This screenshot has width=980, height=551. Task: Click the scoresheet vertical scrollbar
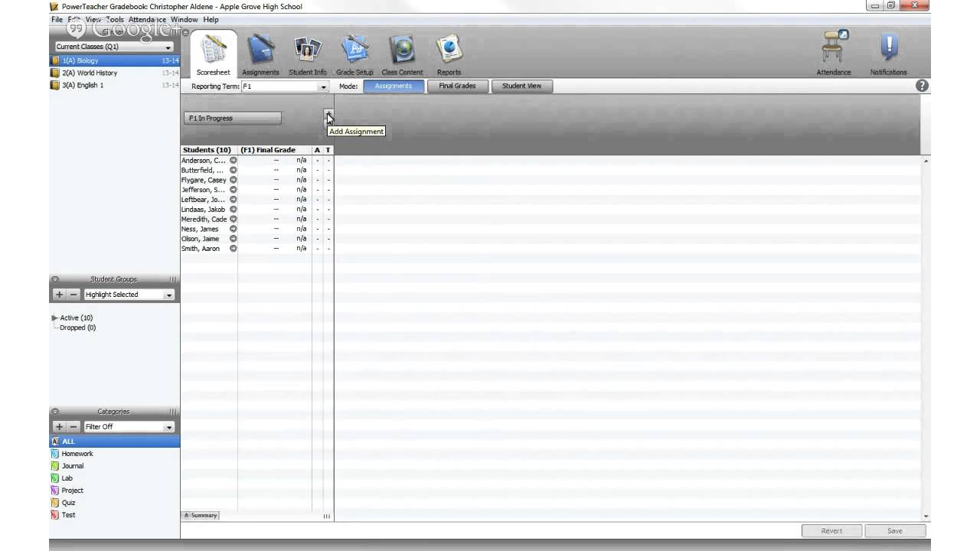[x=926, y=338]
